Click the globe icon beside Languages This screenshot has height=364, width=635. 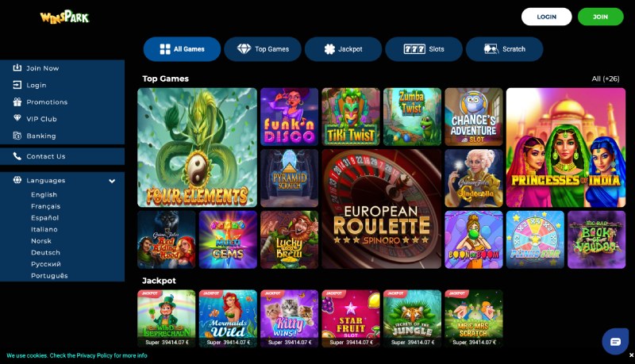(x=17, y=180)
